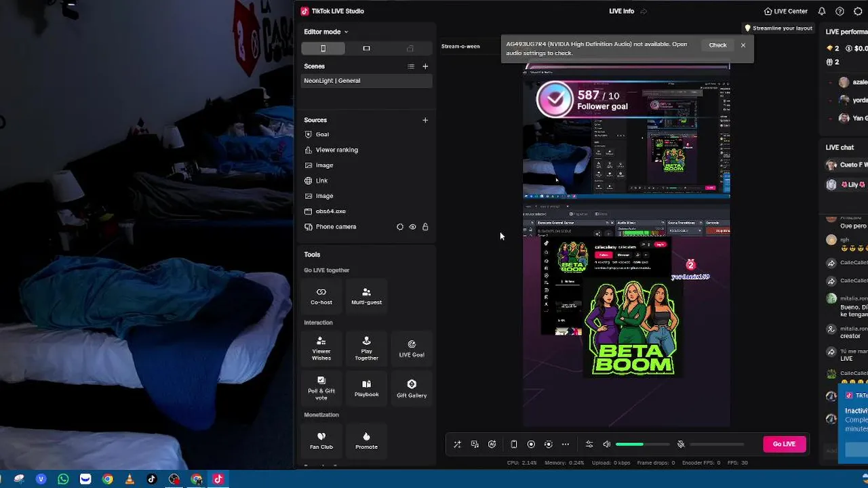Viewport: 868px width, 488px height.
Task: Open WhatsApp from the taskbar
Action: point(63,479)
